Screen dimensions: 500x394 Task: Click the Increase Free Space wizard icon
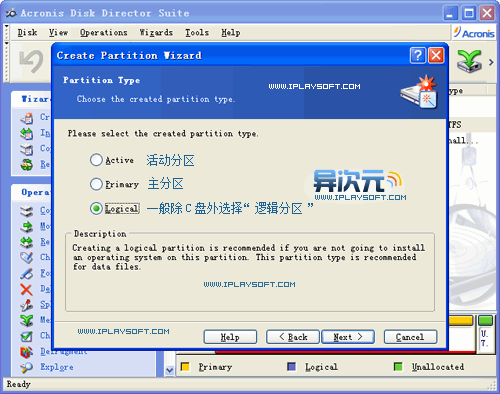pos(27,134)
